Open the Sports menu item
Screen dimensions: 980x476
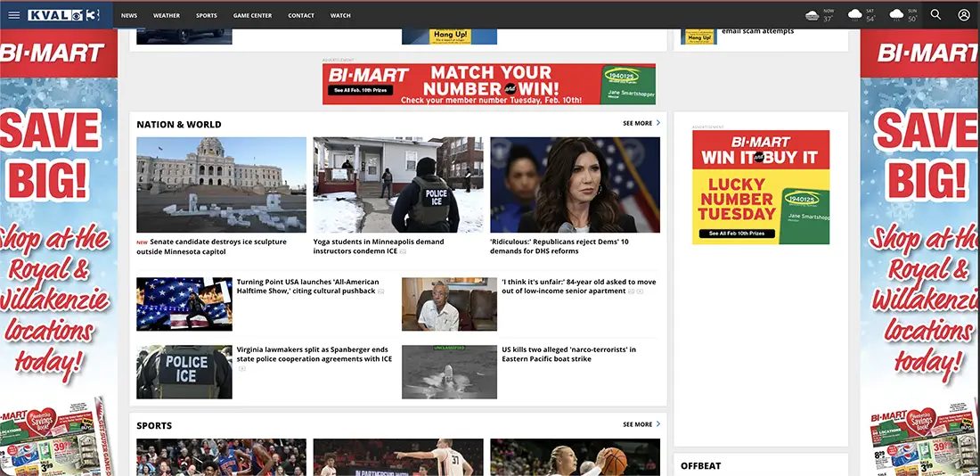207,16
